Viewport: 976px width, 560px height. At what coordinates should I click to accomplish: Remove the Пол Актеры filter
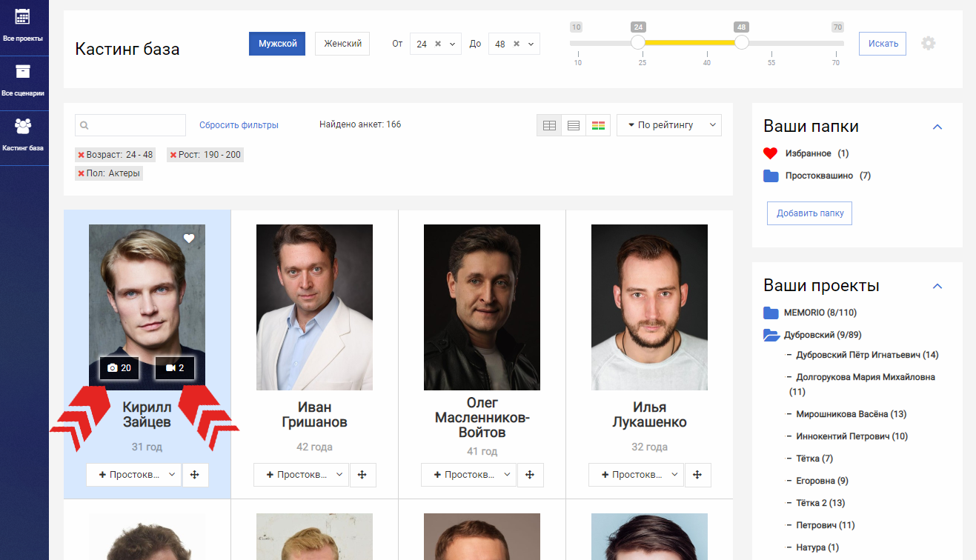82,173
